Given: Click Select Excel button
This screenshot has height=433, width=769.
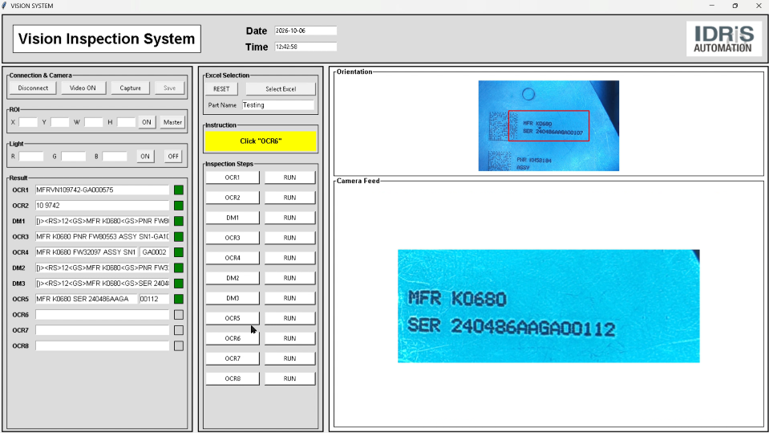Looking at the screenshot, I should tap(281, 89).
